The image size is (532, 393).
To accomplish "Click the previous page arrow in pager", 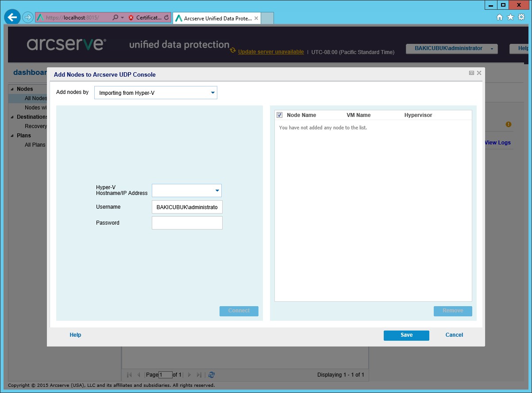I will 139,375.
